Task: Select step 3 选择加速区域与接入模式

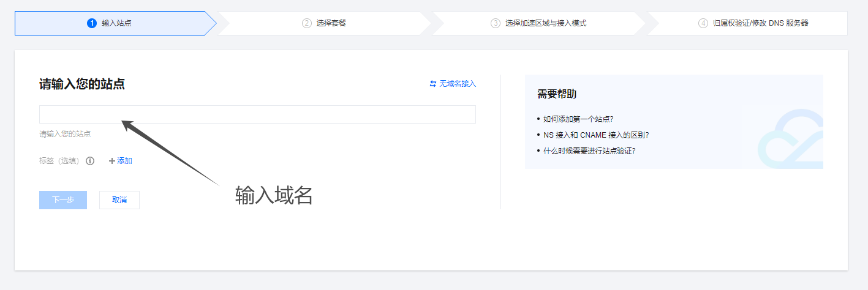Action: (x=538, y=23)
